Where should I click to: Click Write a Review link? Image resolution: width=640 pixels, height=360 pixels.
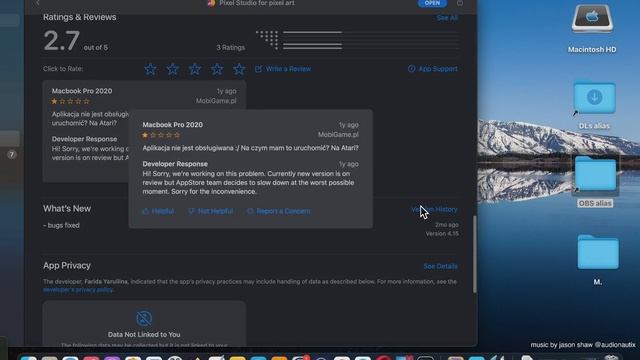click(283, 69)
